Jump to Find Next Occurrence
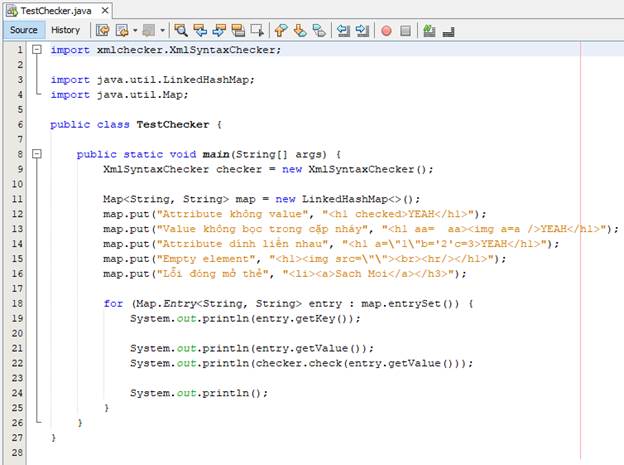The width and height of the screenshot is (624, 465). point(219,31)
